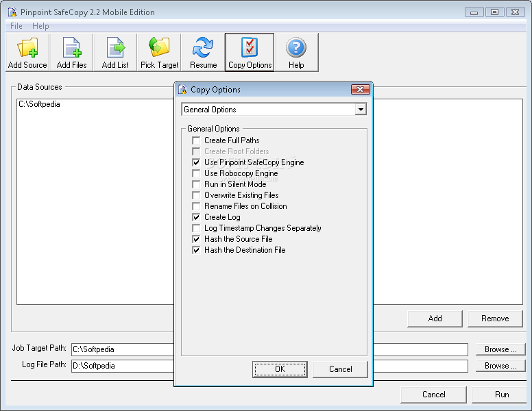
Task: Toggle Run in Silent Mode
Action: coord(196,184)
